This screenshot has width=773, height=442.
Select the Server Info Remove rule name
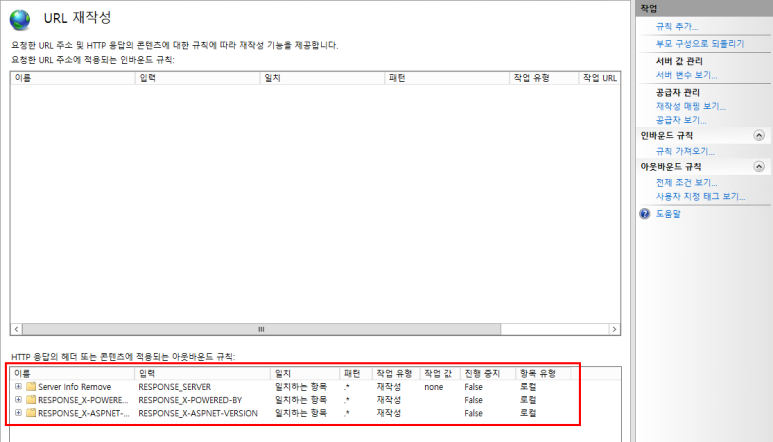(x=74, y=387)
